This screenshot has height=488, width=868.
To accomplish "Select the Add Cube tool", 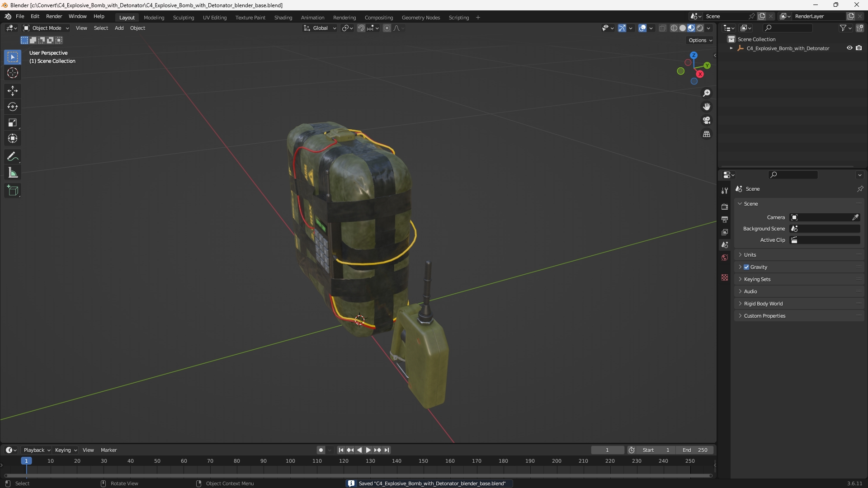I will [x=13, y=191].
